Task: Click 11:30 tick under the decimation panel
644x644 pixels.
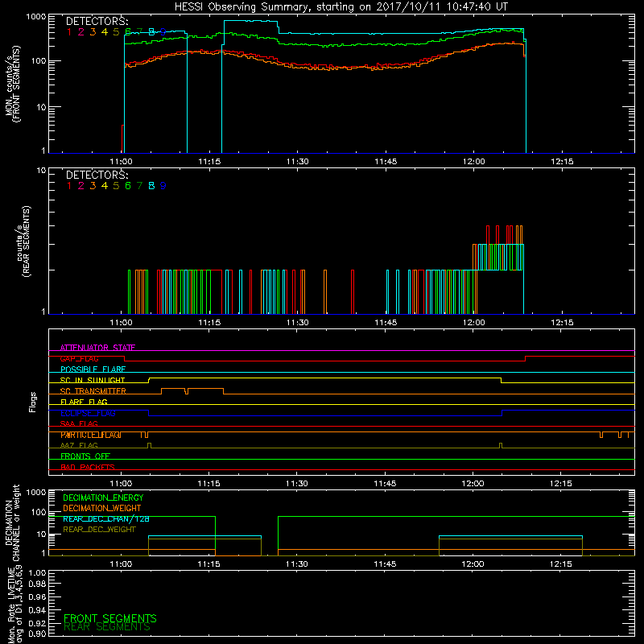Action: point(296,564)
